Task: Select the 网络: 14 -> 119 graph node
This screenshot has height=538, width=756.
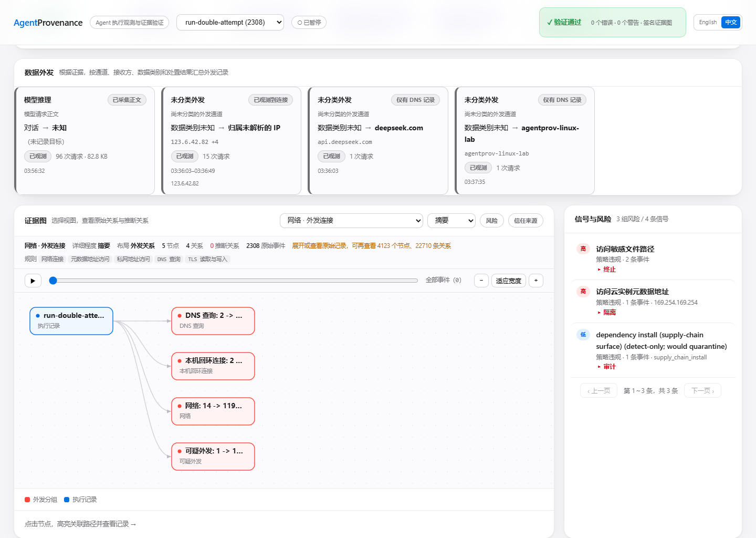Action: tap(213, 411)
